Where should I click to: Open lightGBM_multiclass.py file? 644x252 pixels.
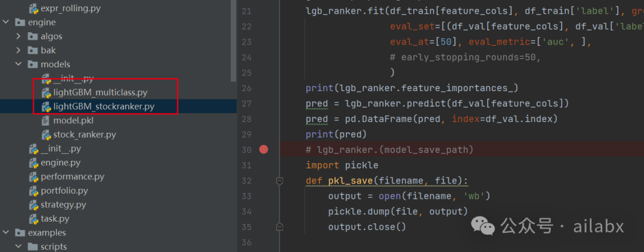tap(100, 92)
